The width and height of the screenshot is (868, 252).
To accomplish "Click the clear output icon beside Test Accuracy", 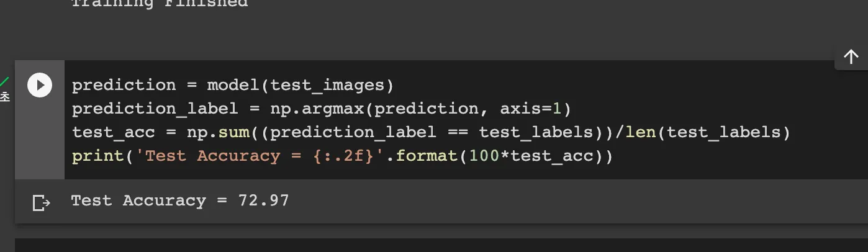I will [x=40, y=202].
